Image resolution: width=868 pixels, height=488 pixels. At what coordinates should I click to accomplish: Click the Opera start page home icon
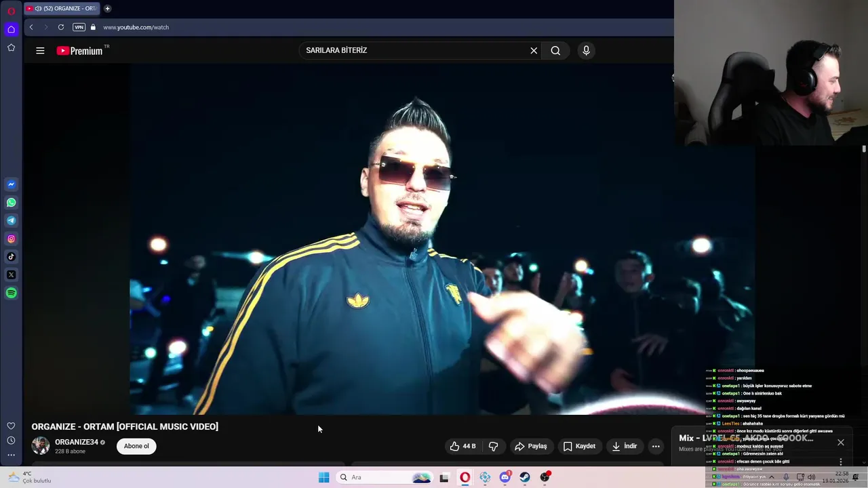[x=11, y=29]
